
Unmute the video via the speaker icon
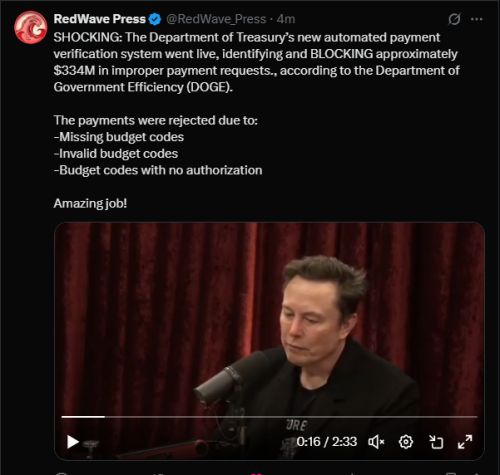point(376,442)
